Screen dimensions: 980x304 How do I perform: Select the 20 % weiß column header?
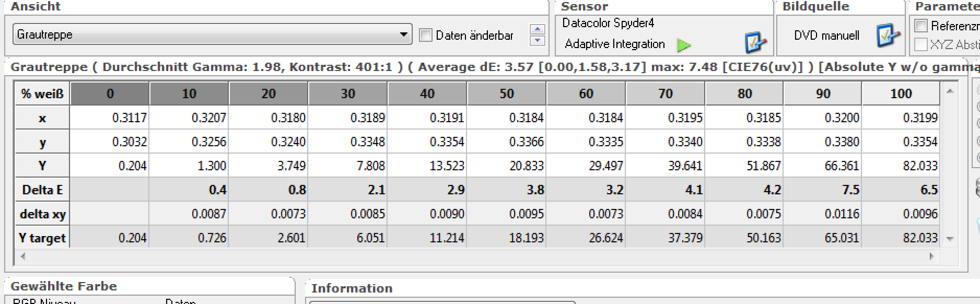click(x=269, y=93)
